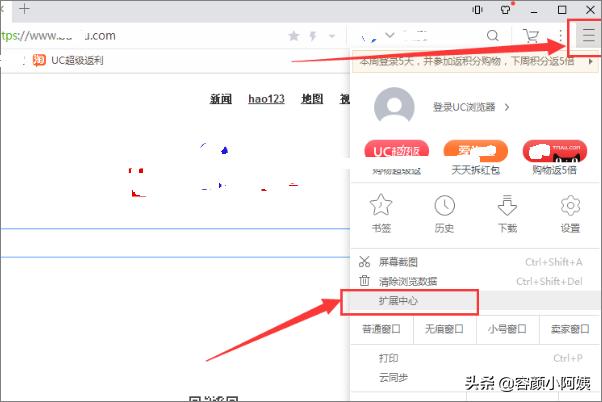The height and width of the screenshot is (402, 602).
Task: Expand the search engine dropdown chevron
Action: pyautogui.click(x=389, y=36)
